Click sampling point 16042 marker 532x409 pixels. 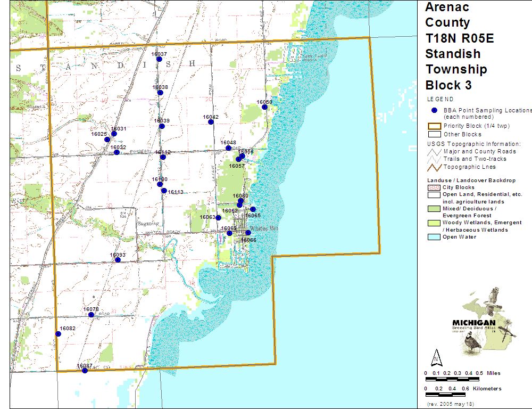[211, 122]
